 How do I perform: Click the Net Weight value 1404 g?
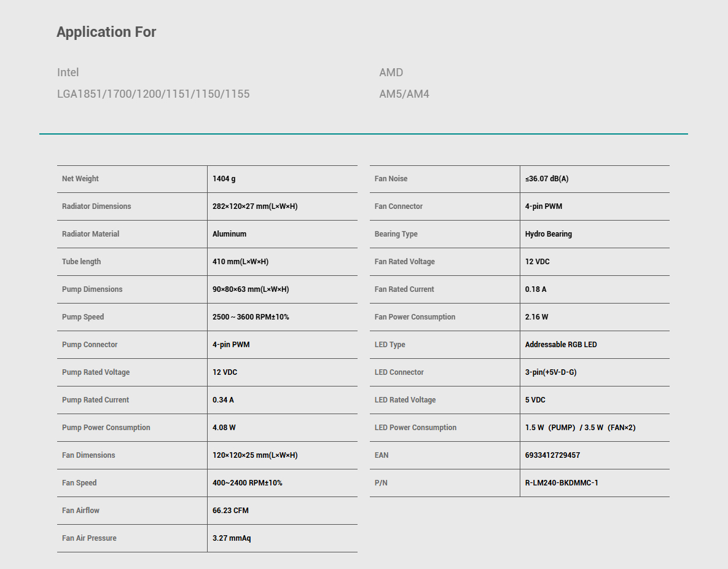[x=224, y=179]
